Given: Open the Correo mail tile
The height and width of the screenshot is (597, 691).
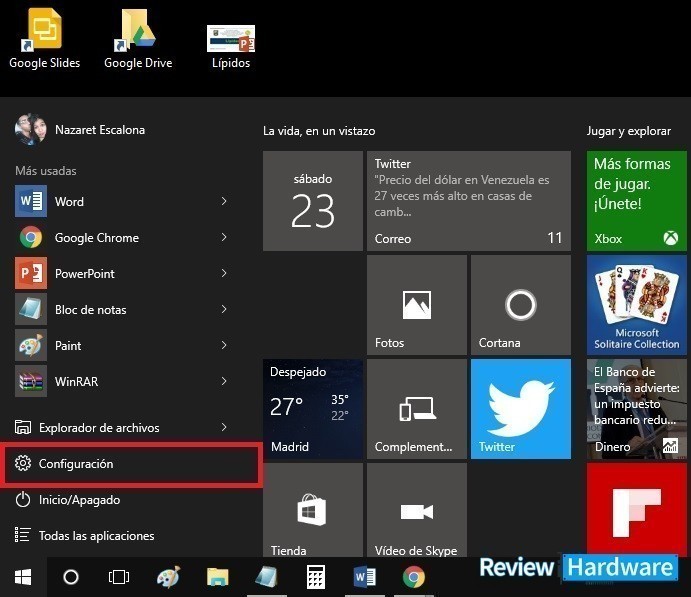Looking at the screenshot, I should point(469,201).
